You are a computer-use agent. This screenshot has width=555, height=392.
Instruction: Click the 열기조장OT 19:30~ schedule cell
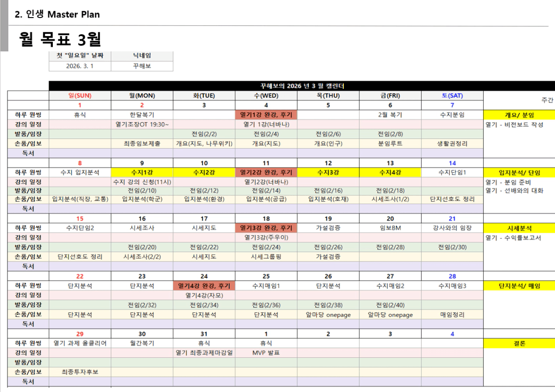[x=142, y=124]
